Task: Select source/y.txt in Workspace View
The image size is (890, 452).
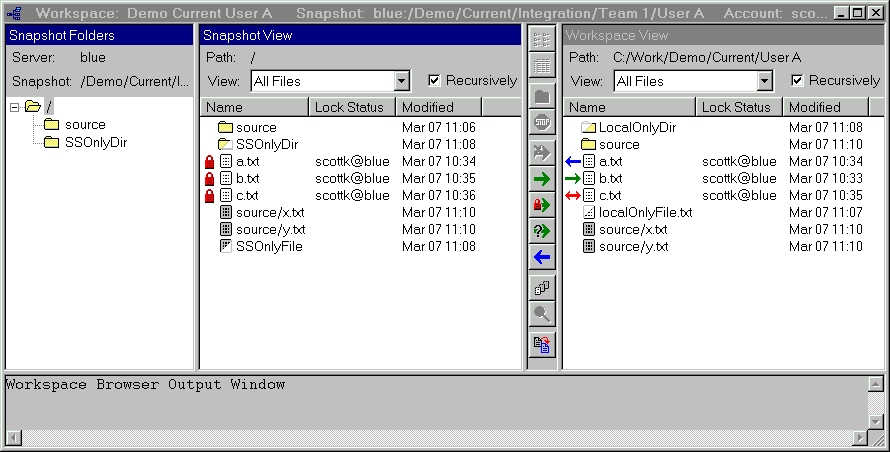Action: [633, 246]
